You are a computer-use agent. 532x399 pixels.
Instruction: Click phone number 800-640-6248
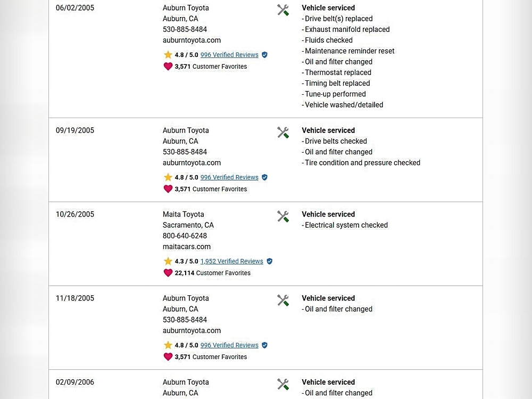pos(185,236)
